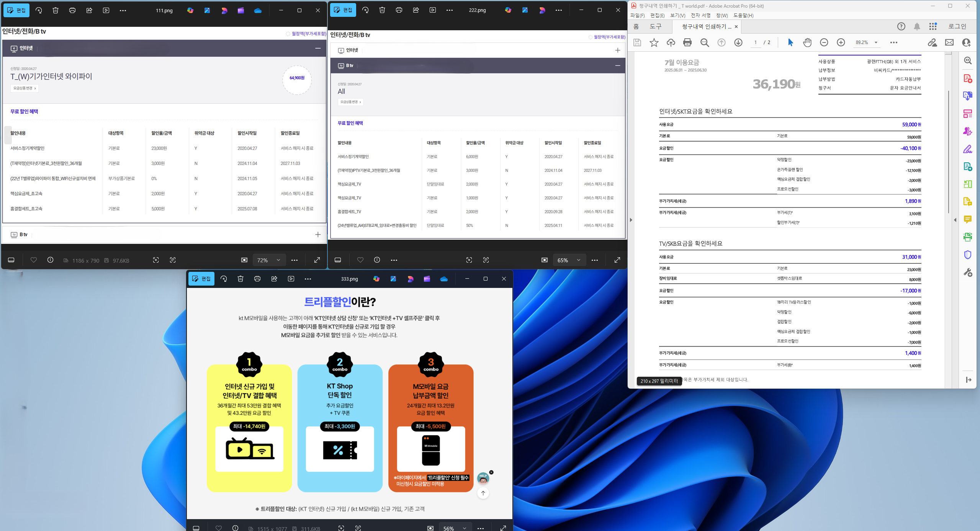
Task: Favorite the 333.png image with heart
Action: point(219,528)
